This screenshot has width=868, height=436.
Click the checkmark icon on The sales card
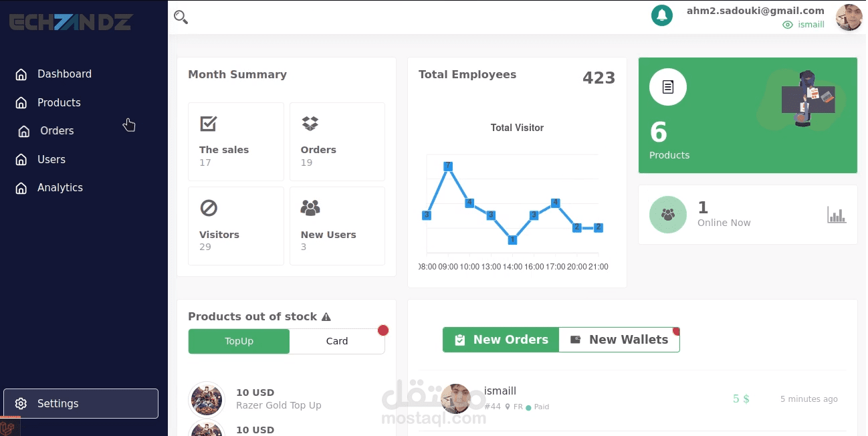[x=208, y=123]
